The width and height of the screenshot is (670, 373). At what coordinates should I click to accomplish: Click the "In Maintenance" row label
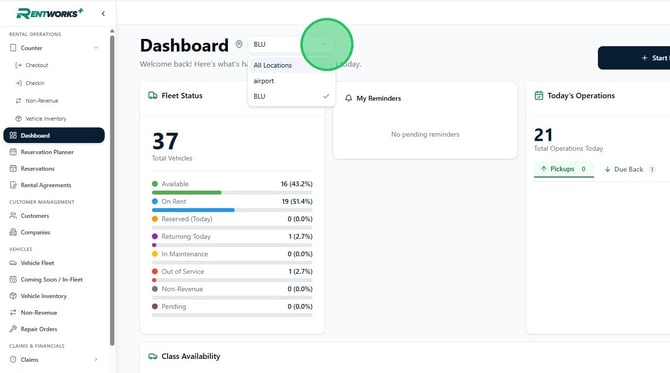tap(185, 254)
